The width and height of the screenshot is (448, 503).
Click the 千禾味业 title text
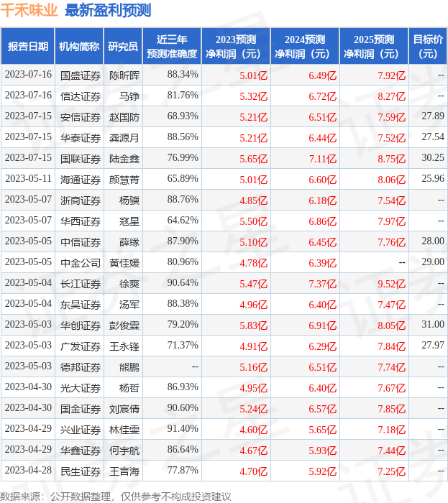(x=29, y=10)
